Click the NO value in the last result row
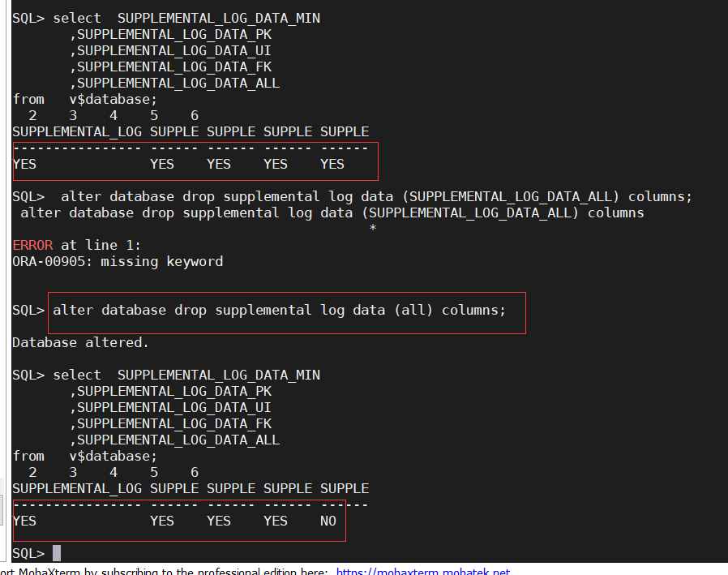 328,521
